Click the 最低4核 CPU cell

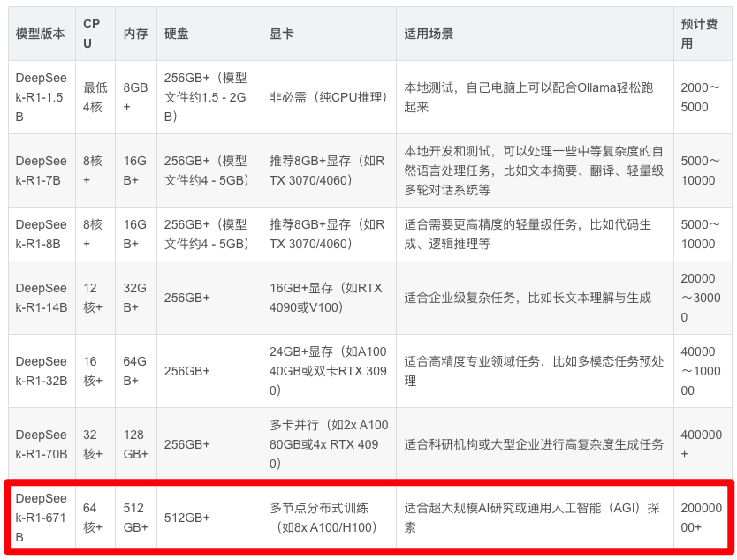pyautogui.click(x=95, y=97)
